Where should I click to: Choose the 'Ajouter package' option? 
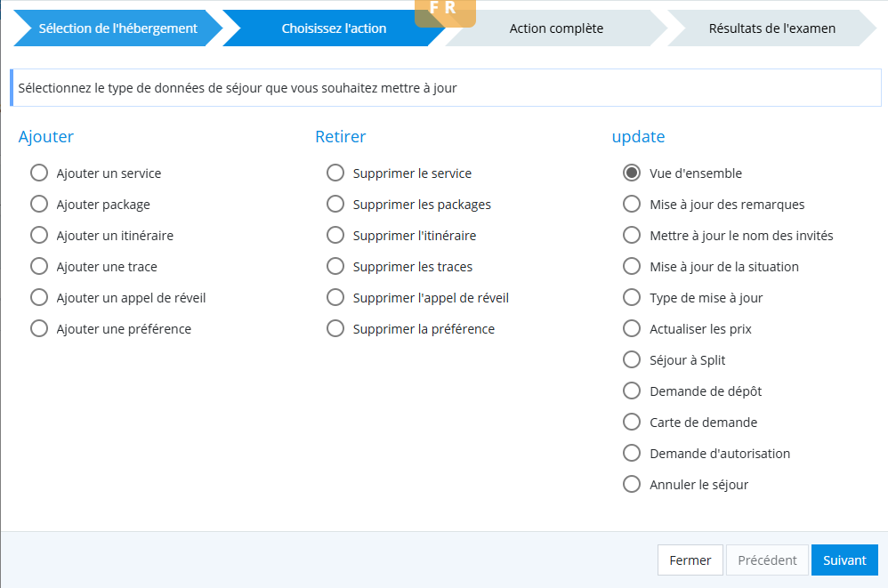point(39,205)
